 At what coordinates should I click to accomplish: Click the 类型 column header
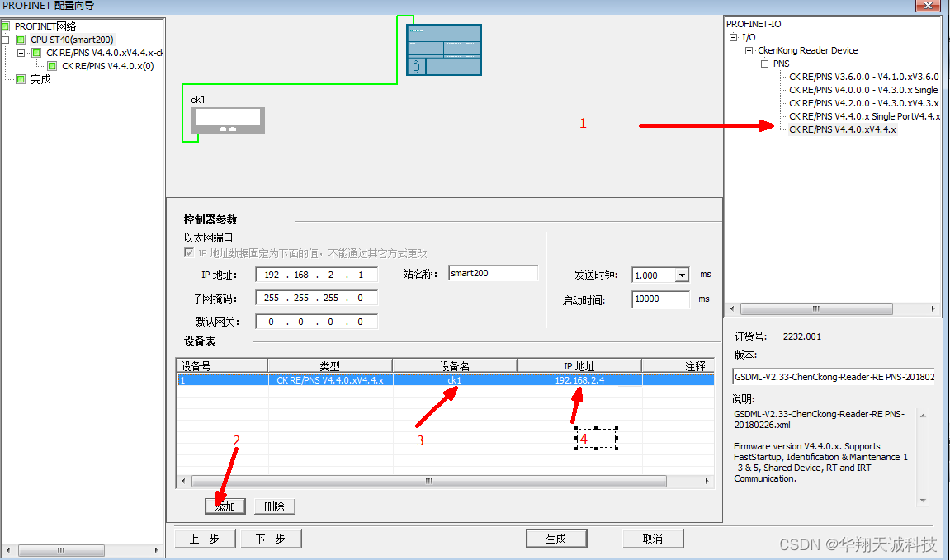tap(330, 366)
